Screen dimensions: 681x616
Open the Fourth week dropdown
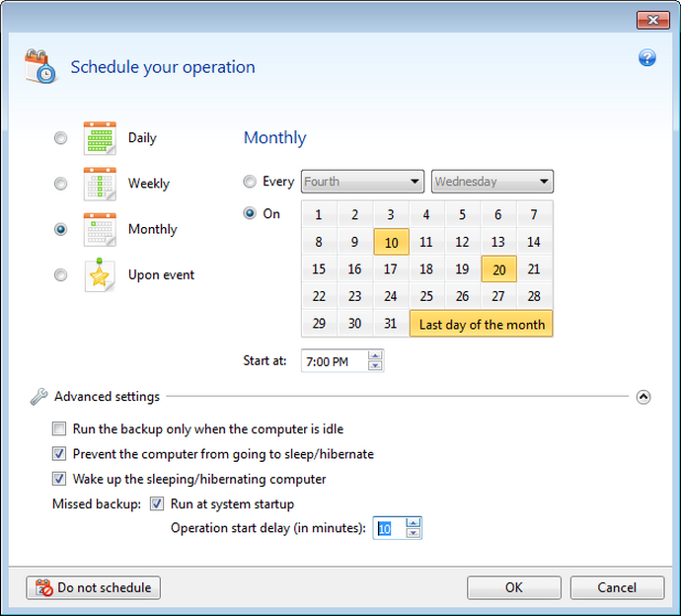(x=362, y=182)
